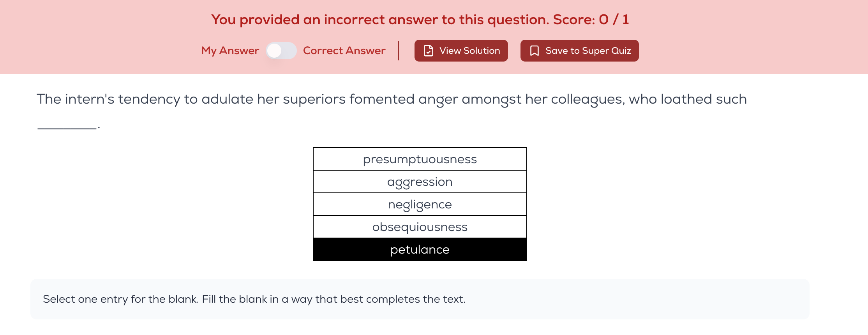
Task: Toggle the My Answer / Correct Answer switch
Action: point(281,51)
